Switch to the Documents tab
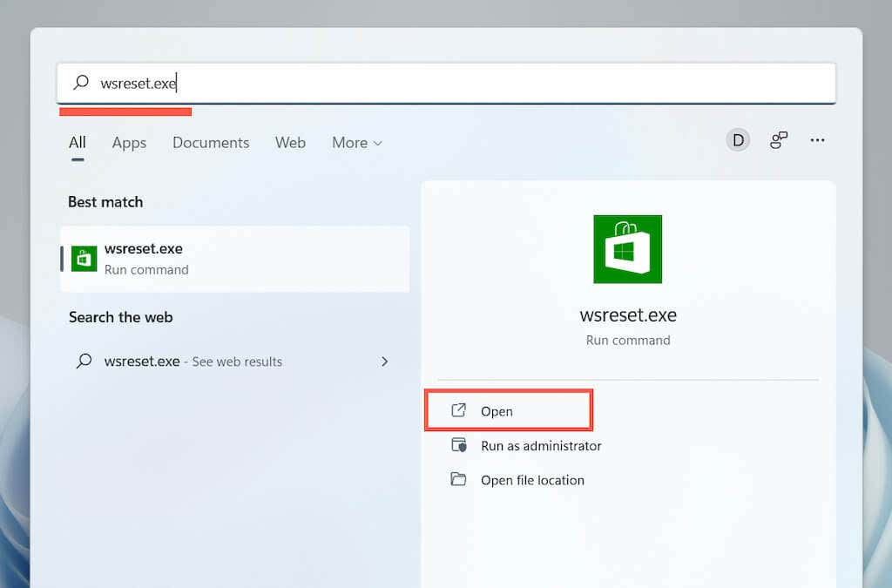The height and width of the screenshot is (588, 892). point(211,143)
